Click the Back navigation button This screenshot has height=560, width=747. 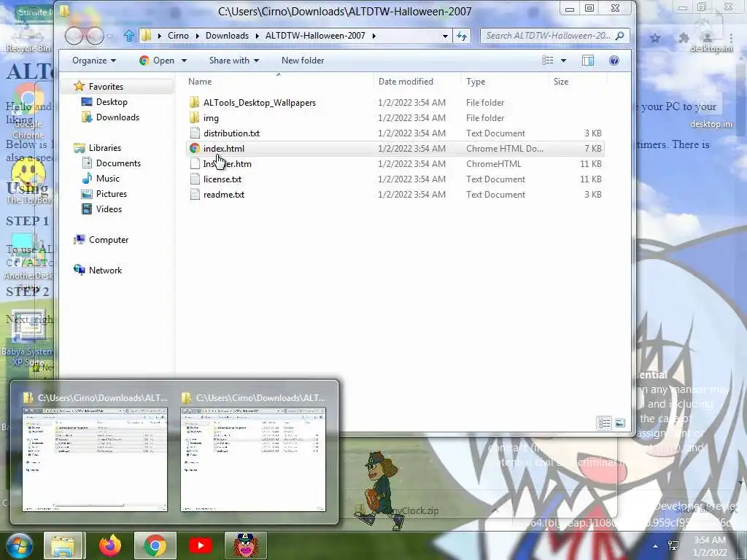pyautogui.click(x=74, y=36)
